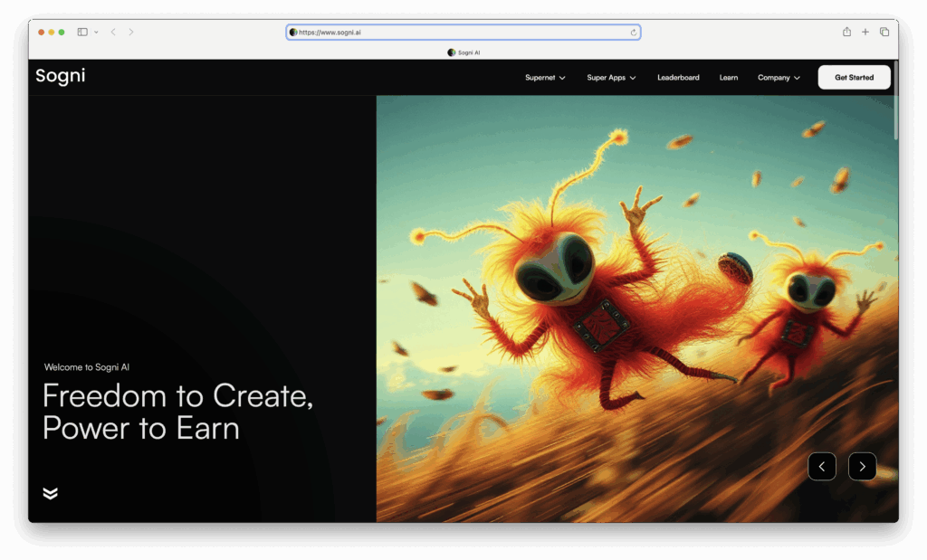927x560 pixels.
Task: Show the next slide with right arrow
Action: [x=862, y=467]
